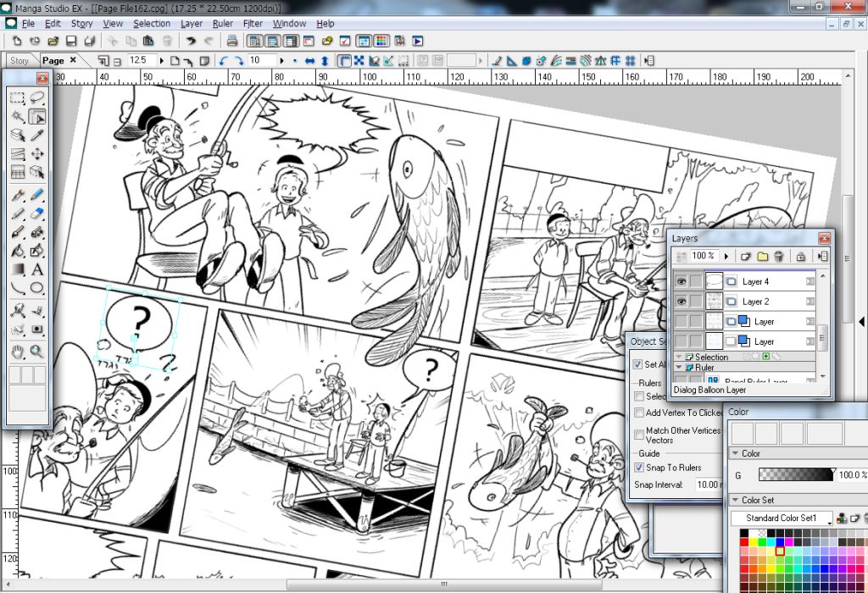Viewport: 868px width, 593px height.
Task: Select the Fill bucket tool
Action: pyautogui.click(x=17, y=251)
